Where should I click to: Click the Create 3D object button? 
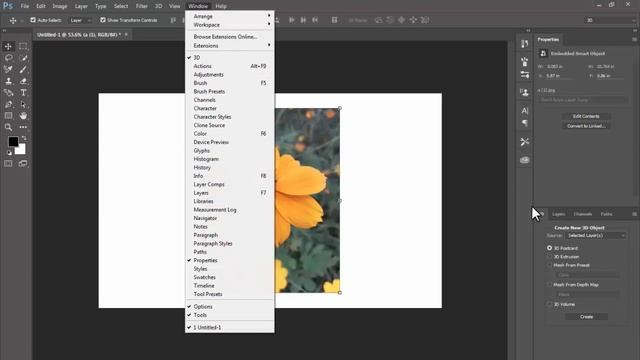587,317
